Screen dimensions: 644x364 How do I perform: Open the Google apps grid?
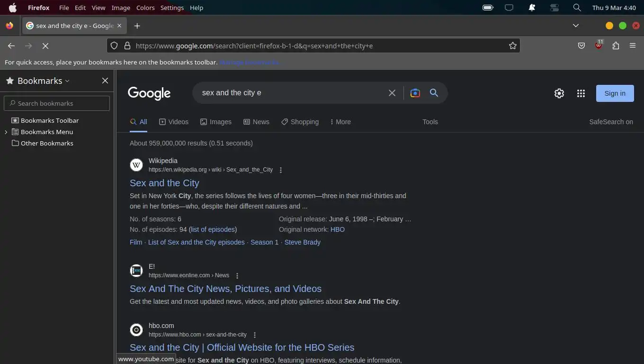[581, 93]
